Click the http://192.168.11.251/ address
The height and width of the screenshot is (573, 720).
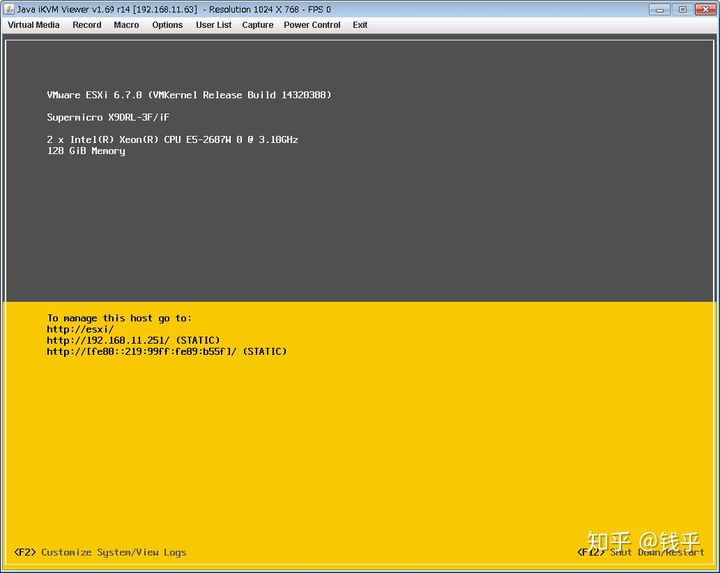(133, 340)
